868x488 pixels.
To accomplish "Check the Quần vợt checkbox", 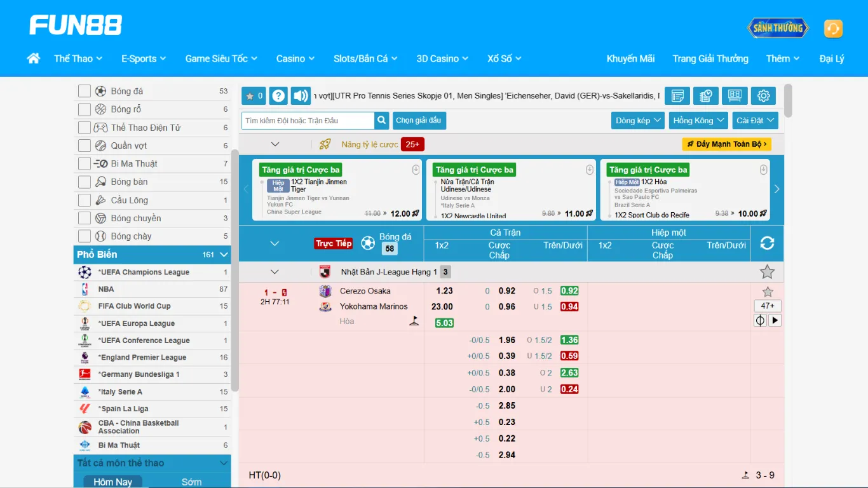I will pyautogui.click(x=85, y=146).
